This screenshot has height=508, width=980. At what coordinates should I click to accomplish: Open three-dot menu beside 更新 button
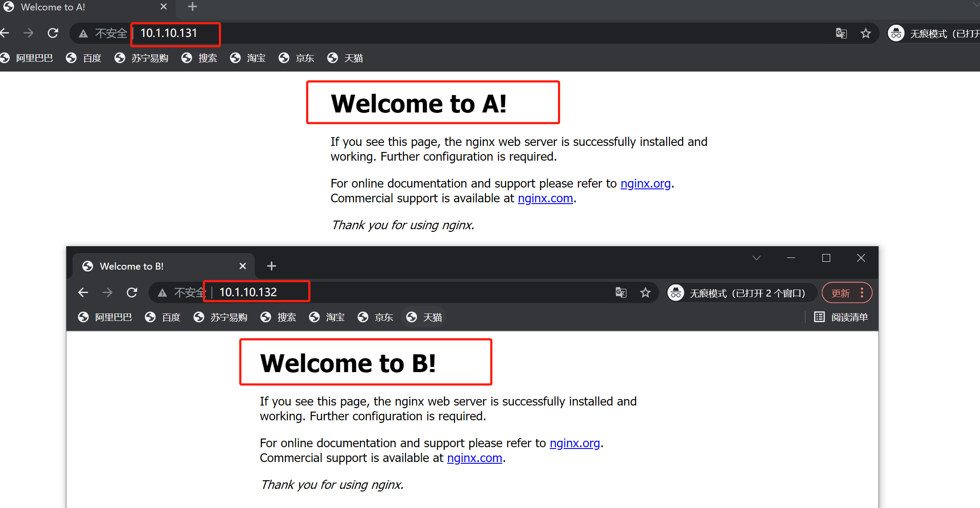862,293
